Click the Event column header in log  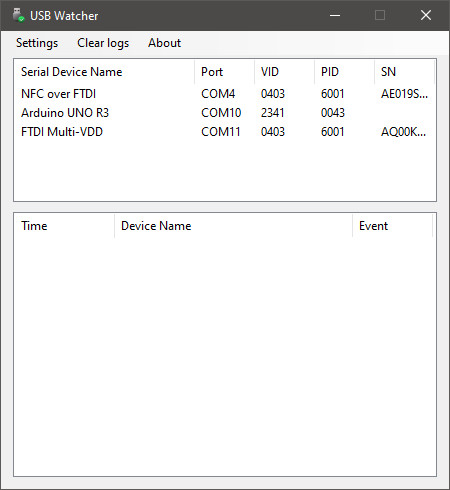pos(392,226)
